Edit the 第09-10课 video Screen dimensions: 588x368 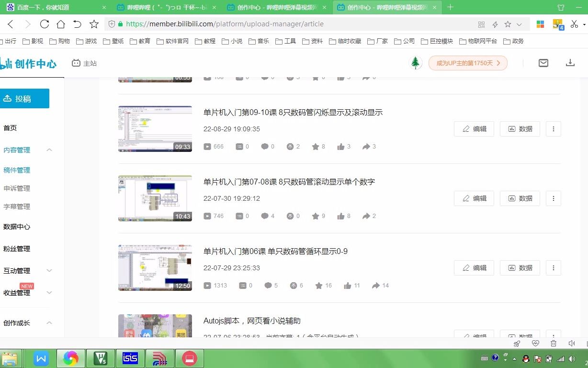coord(474,129)
